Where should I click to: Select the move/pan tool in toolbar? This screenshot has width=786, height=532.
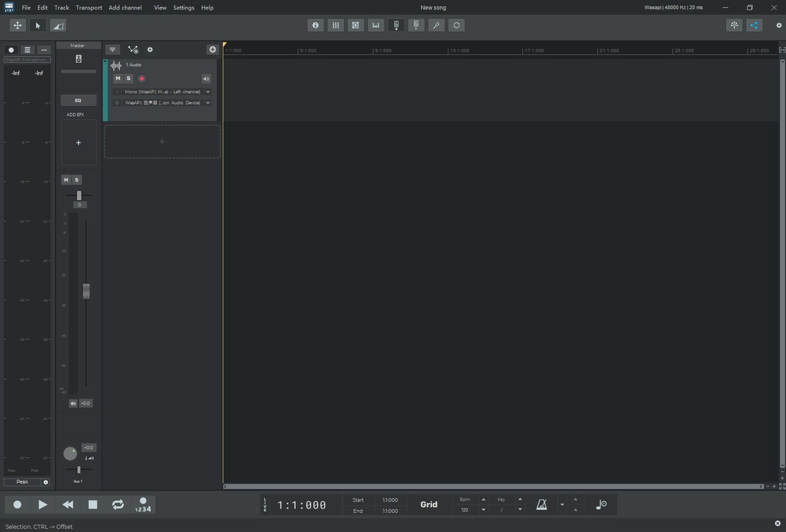[x=17, y=25]
